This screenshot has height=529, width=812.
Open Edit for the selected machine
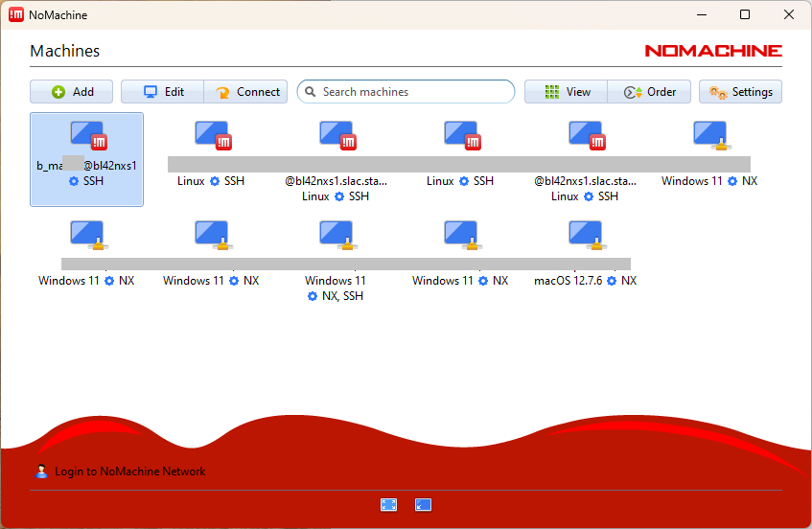pos(162,92)
